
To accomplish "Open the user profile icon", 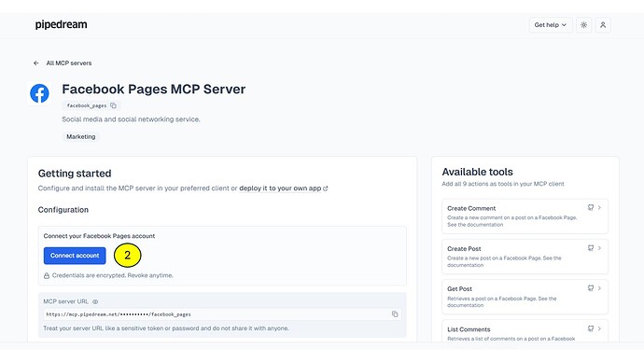I will click(603, 25).
